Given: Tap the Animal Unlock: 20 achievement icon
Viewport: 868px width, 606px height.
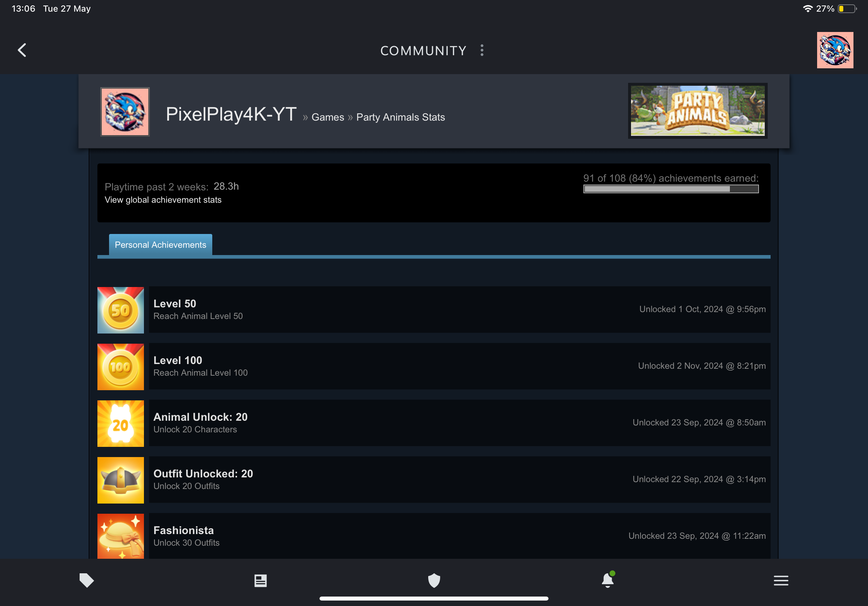Looking at the screenshot, I should (121, 423).
